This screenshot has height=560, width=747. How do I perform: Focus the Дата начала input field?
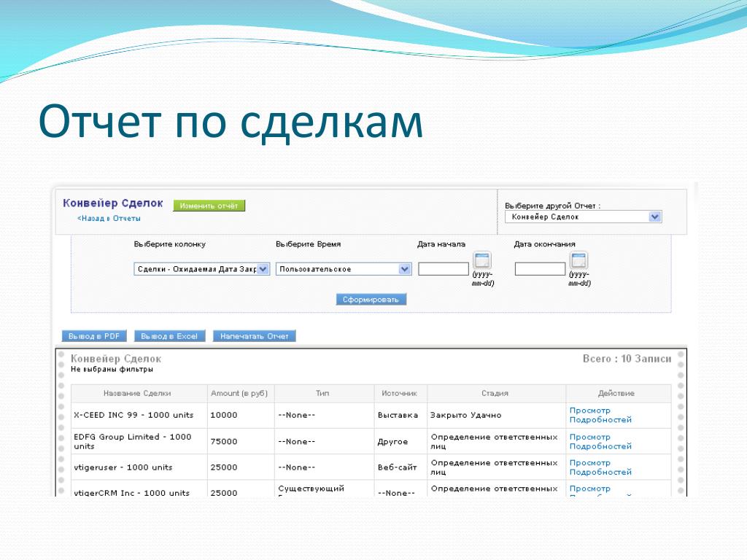point(444,269)
